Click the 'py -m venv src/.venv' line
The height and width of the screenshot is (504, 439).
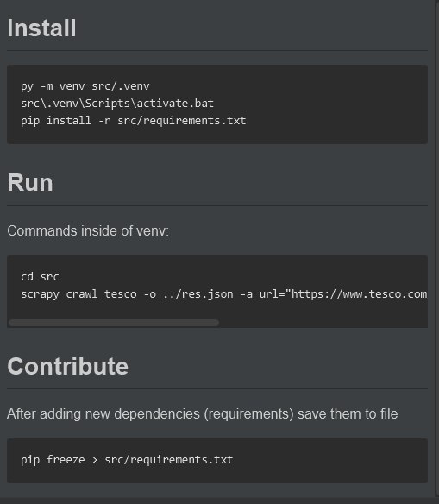click(85, 86)
